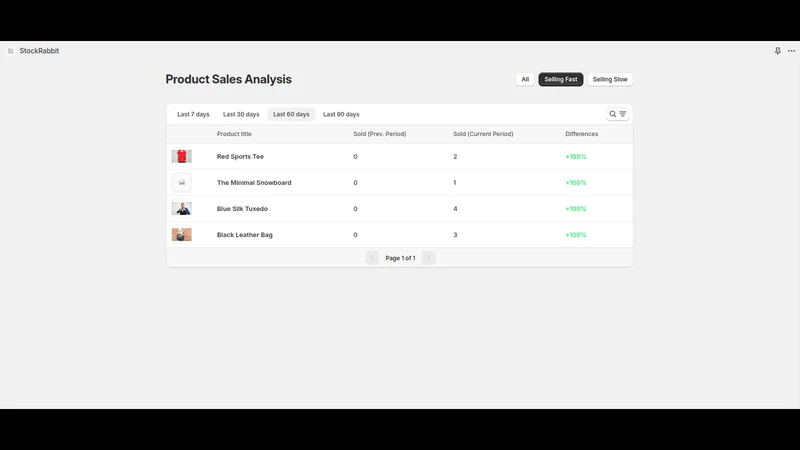The width and height of the screenshot is (800, 450).
Task: Click The Minimal Snowboard's +100% difference
Action: (576, 183)
